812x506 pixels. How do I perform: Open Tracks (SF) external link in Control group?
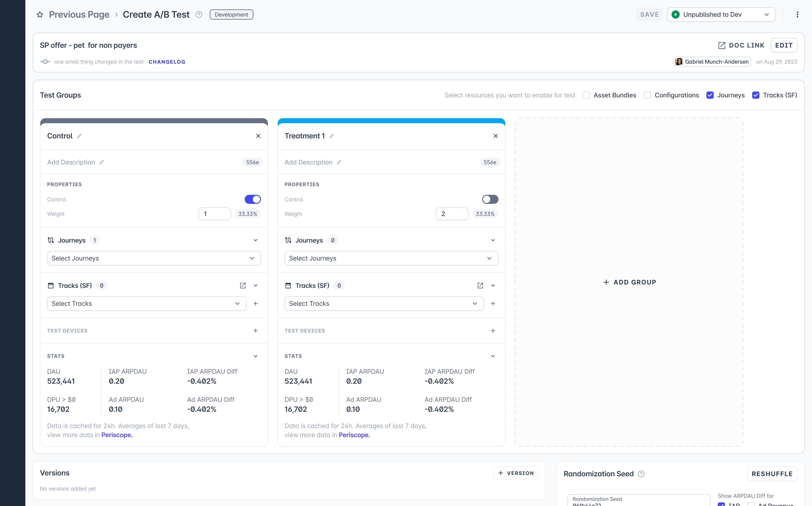243,285
